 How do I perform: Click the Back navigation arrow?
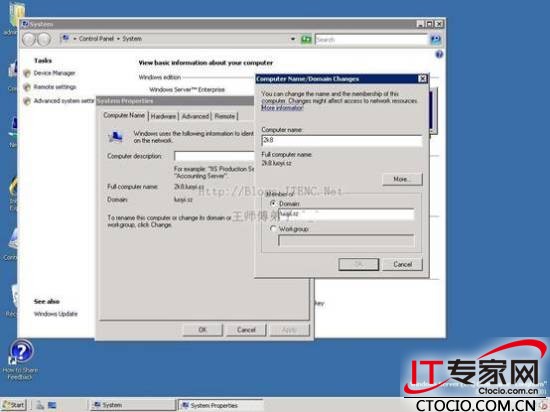point(29,39)
